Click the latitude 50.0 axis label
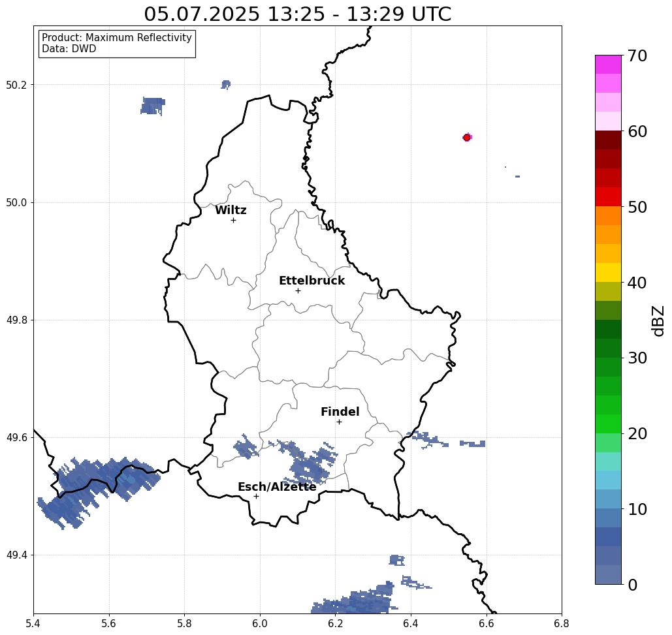Screen dimensions: 672x635 16,202
